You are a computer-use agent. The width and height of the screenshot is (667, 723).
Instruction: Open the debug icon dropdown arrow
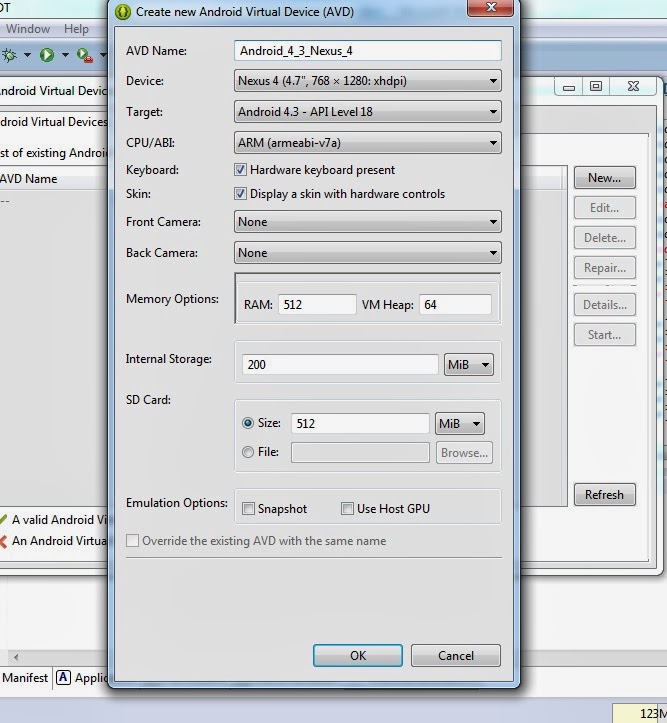[x=28, y=55]
